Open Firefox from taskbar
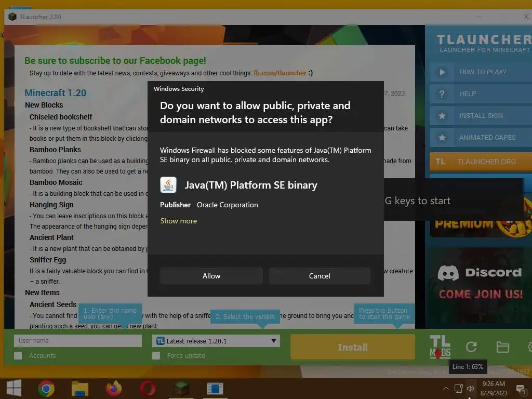 114,389
